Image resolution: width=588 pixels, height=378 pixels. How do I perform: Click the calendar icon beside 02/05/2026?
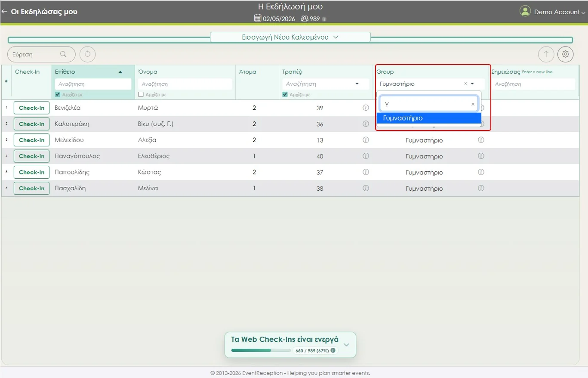click(x=258, y=19)
